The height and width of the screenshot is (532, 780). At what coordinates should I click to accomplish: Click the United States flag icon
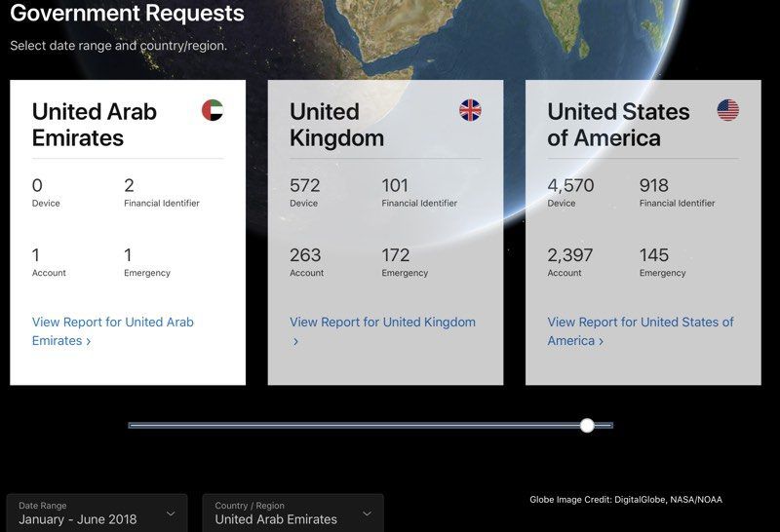click(727, 110)
